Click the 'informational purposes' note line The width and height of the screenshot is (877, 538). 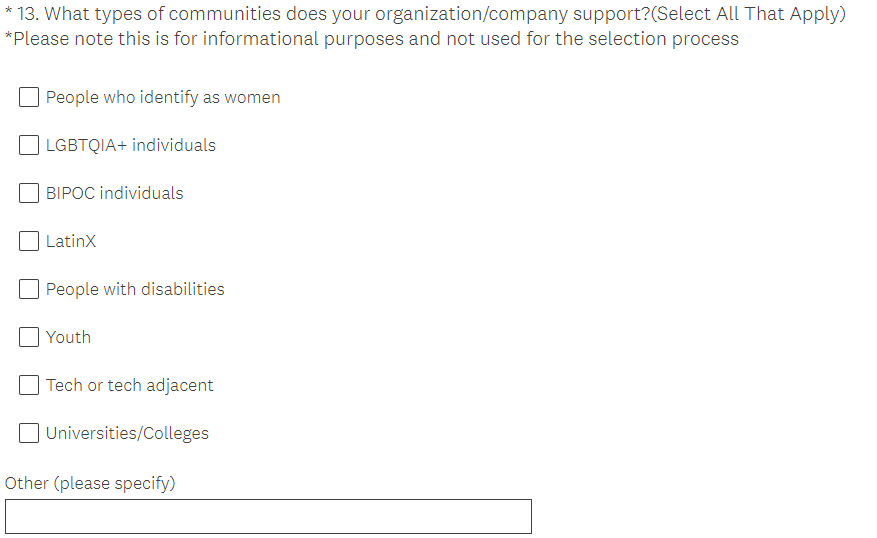coord(372,39)
